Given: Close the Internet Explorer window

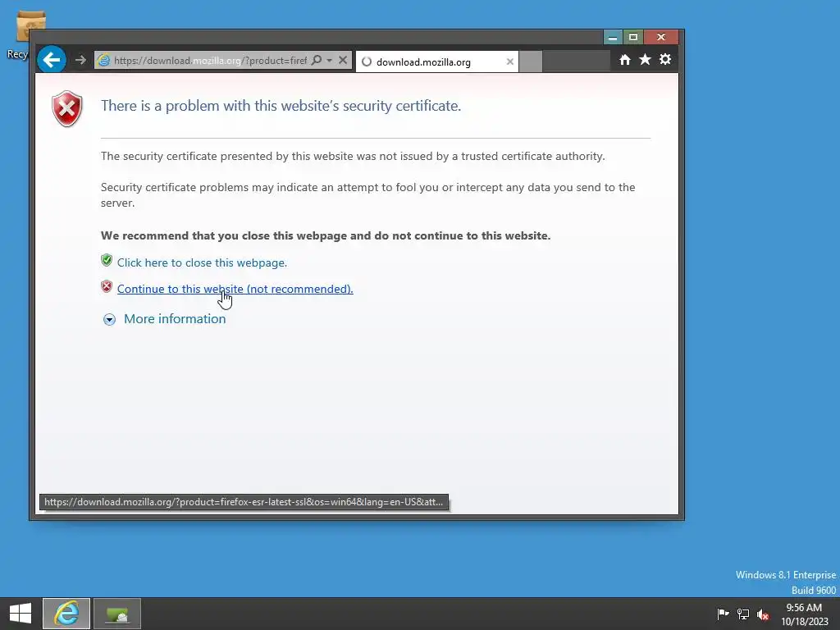Looking at the screenshot, I should (661, 37).
